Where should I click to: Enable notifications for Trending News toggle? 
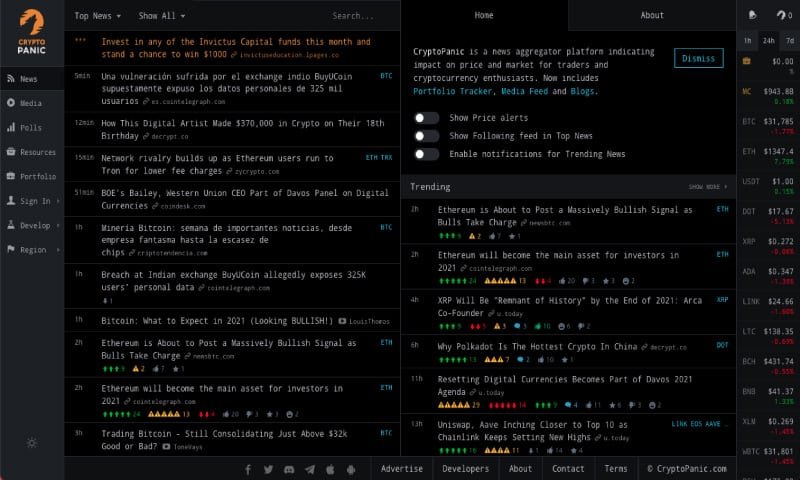tap(426, 154)
